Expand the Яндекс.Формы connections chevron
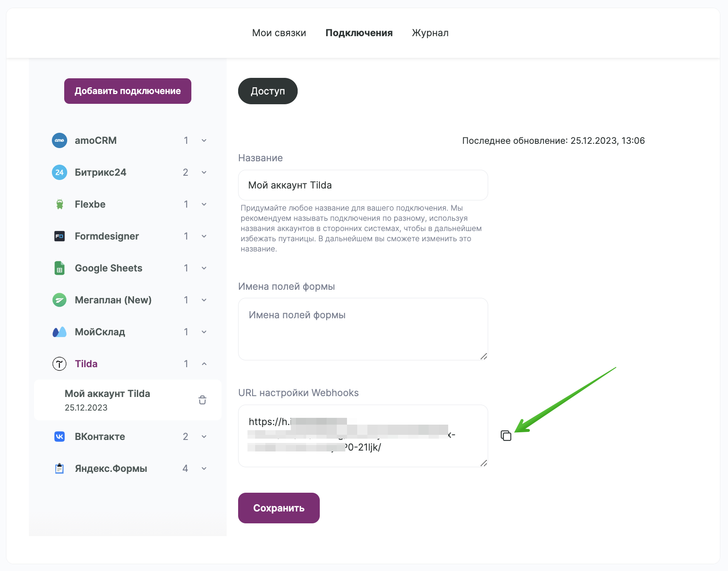The image size is (728, 571). 204,468
